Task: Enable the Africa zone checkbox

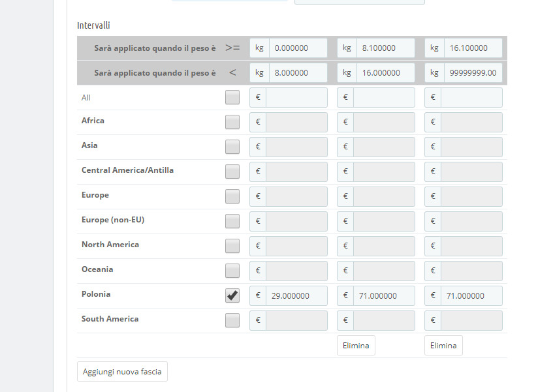Action: pos(232,122)
